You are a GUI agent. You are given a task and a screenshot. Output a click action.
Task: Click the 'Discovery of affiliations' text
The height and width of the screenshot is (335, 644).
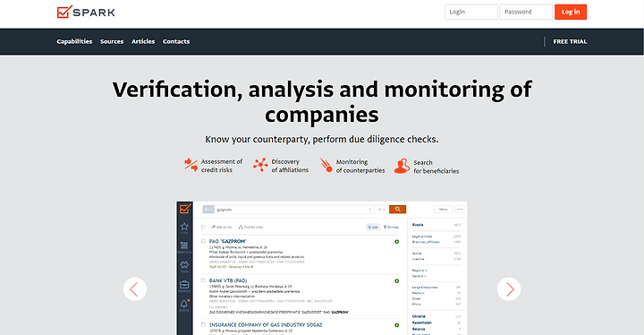290,166
